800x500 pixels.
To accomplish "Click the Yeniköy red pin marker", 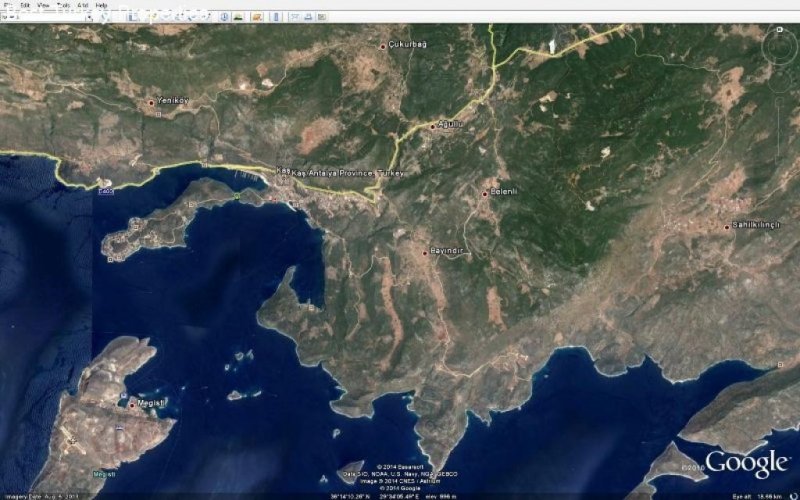I will pos(151,103).
